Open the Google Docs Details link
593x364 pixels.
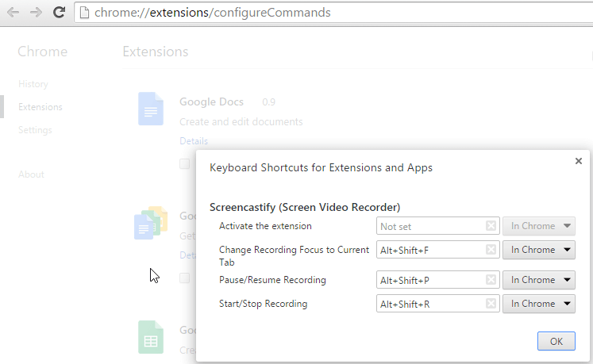[194, 141]
